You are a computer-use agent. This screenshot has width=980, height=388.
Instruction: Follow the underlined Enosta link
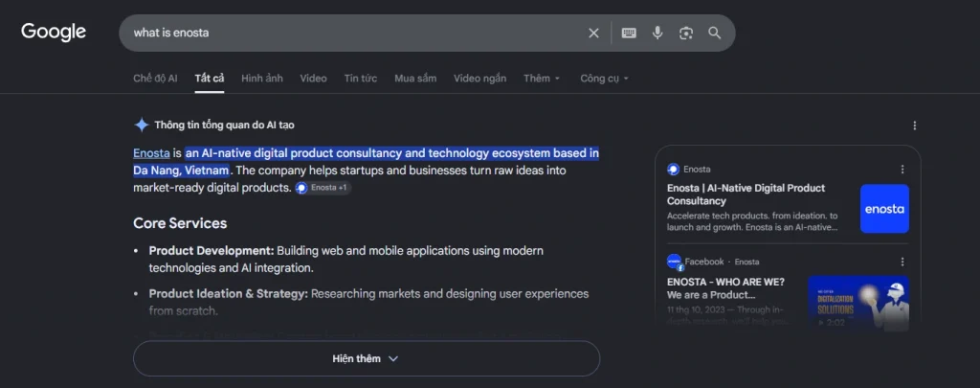[151, 153]
